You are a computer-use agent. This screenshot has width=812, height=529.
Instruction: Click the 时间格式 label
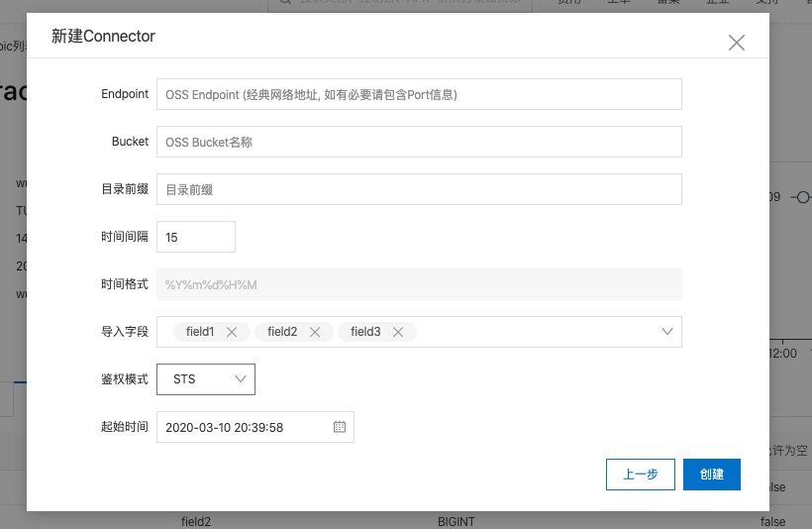pos(125,284)
